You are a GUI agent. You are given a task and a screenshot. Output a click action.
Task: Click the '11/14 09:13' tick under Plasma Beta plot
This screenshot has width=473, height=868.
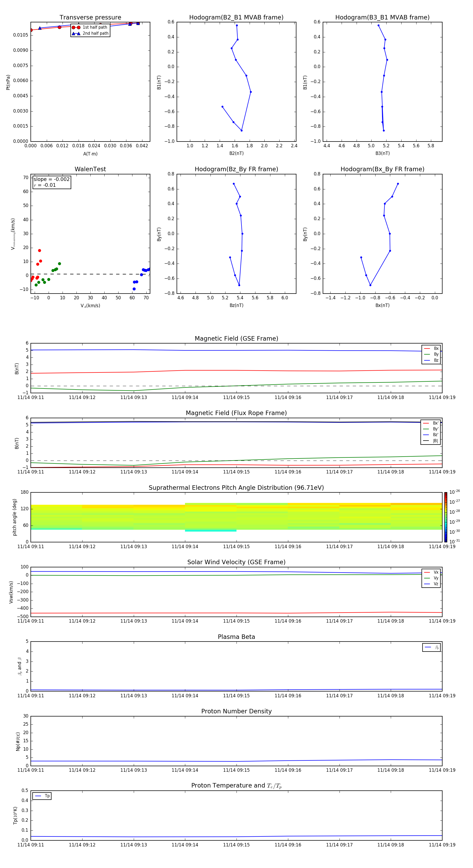(x=134, y=696)
